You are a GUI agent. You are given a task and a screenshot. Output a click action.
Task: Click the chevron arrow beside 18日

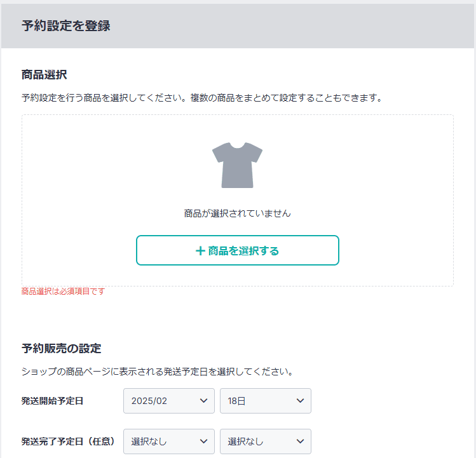click(300, 401)
